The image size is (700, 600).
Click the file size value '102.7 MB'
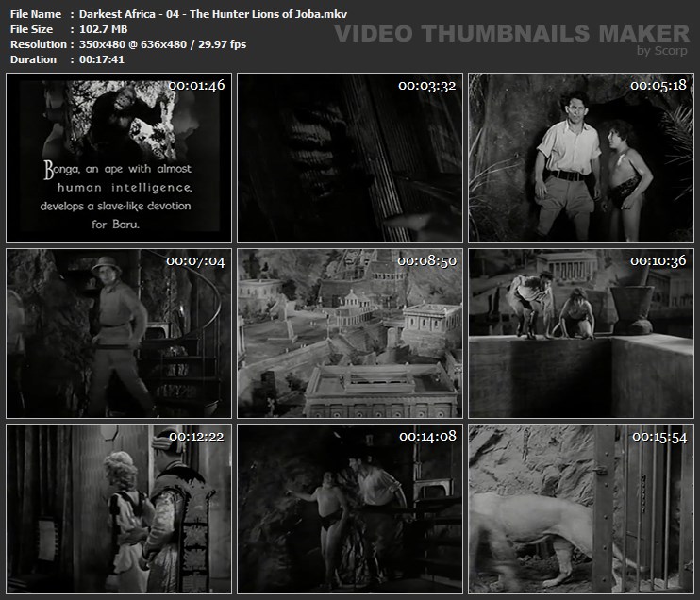click(103, 29)
